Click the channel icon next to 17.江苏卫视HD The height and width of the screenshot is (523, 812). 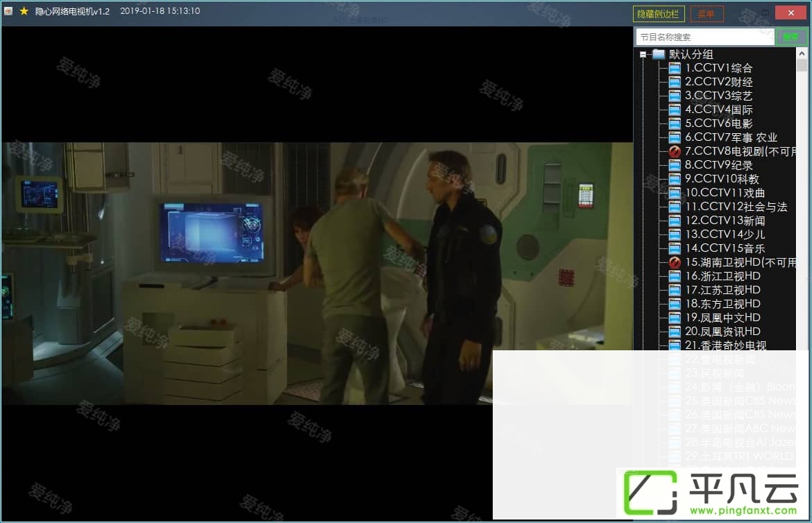pos(675,290)
